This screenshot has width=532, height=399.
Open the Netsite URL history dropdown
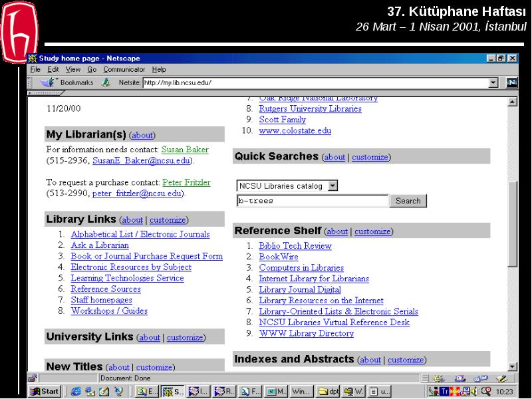click(x=493, y=82)
